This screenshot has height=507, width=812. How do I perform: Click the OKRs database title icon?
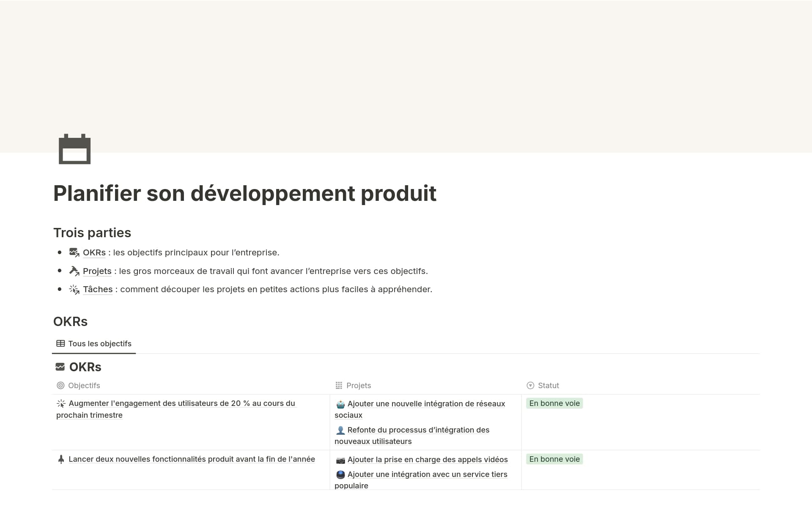pos(60,367)
